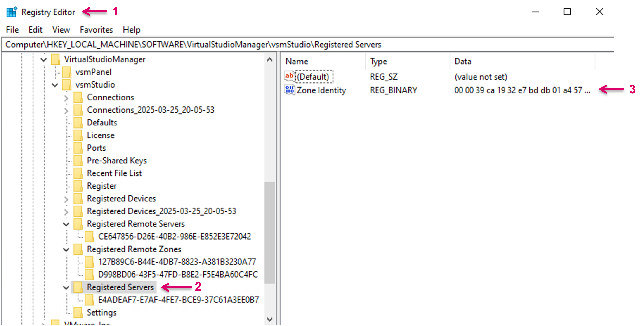Select the CE647856 remote server key
The height and width of the screenshot is (326, 644).
[x=174, y=236]
